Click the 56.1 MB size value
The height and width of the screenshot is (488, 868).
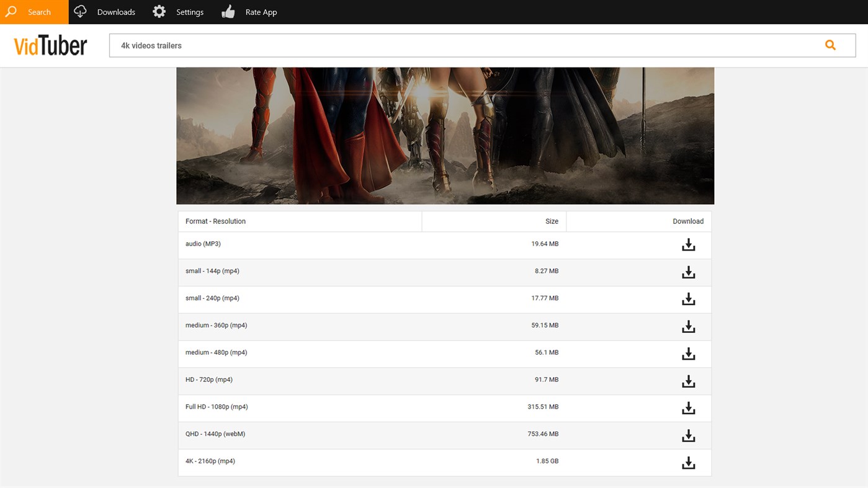[547, 353]
